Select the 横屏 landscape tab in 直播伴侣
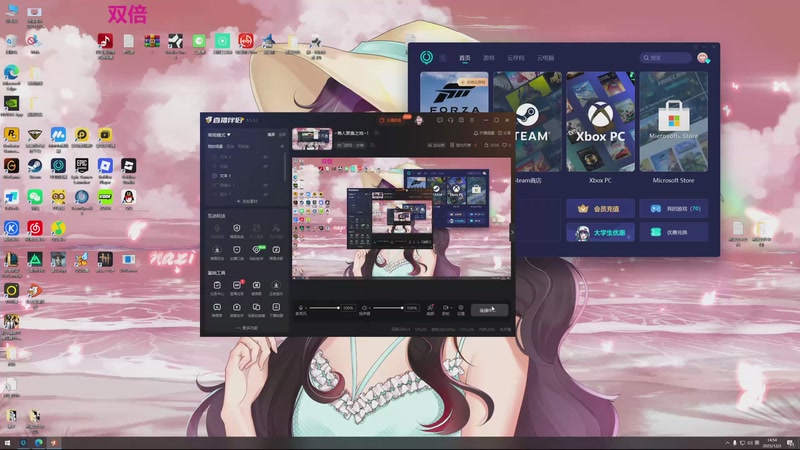This screenshot has width=800, height=450. tap(271, 135)
